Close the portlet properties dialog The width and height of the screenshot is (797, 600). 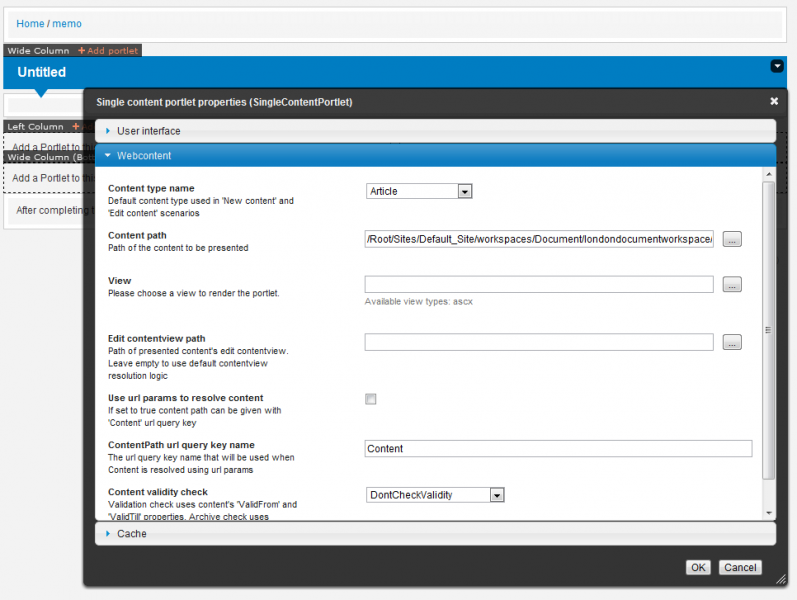[774, 101]
